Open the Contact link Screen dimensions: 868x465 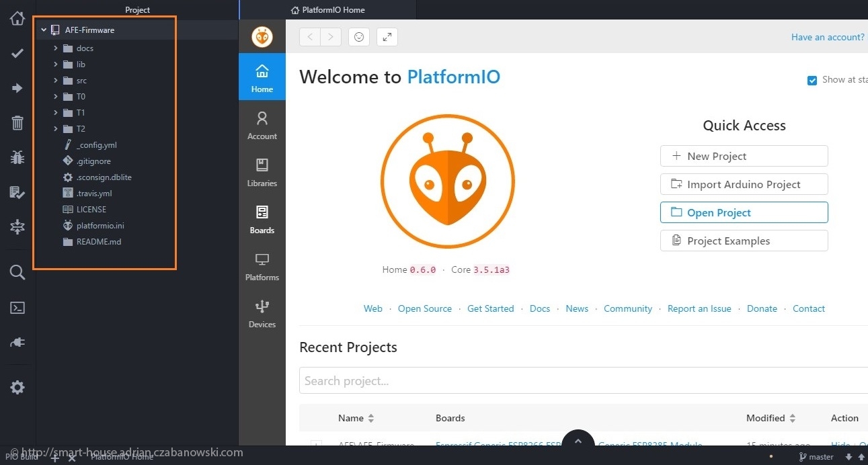[x=809, y=308]
